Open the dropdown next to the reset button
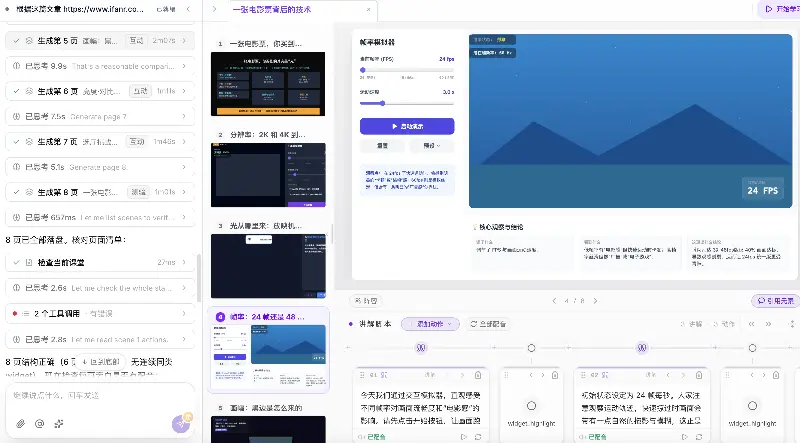800x443 pixels. [432, 145]
